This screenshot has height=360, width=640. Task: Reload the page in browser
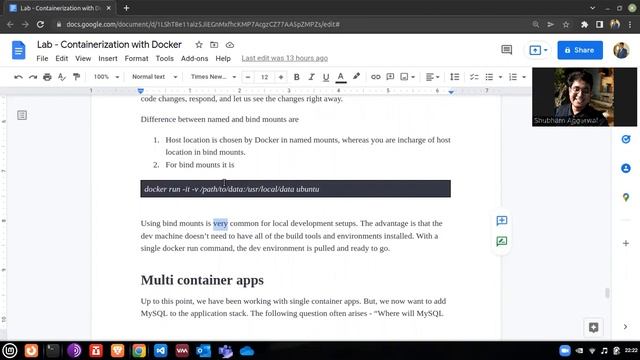click(x=40, y=24)
